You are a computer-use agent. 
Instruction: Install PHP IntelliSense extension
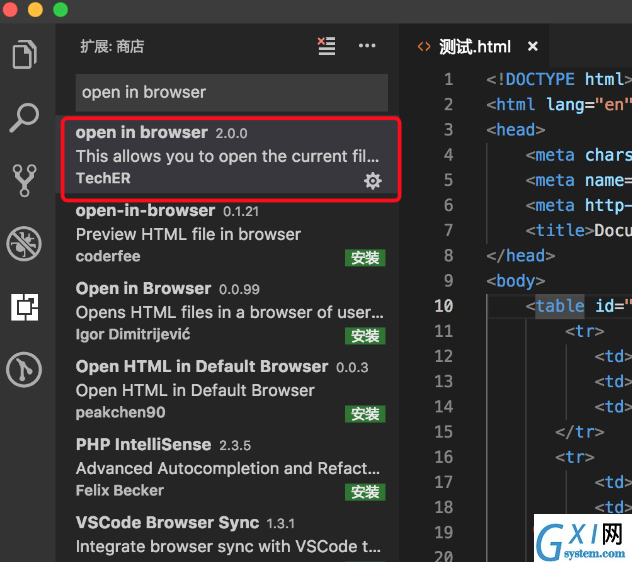[365, 492]
